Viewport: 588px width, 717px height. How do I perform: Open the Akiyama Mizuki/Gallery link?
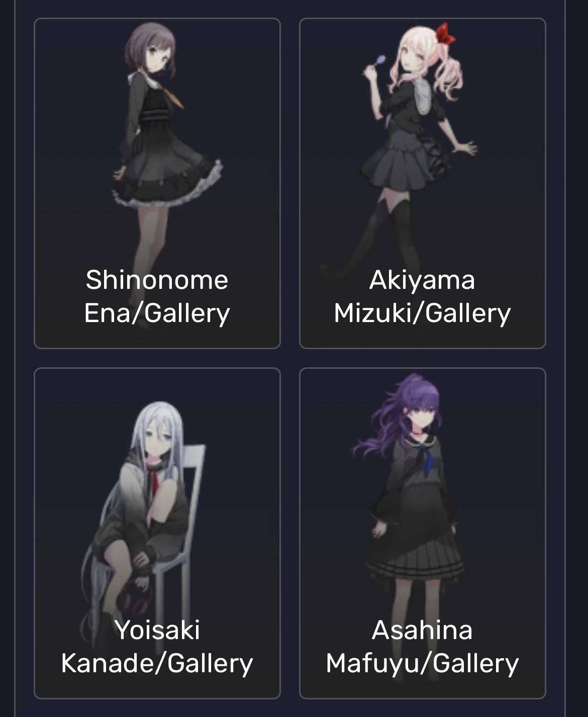tap(422, 296)
